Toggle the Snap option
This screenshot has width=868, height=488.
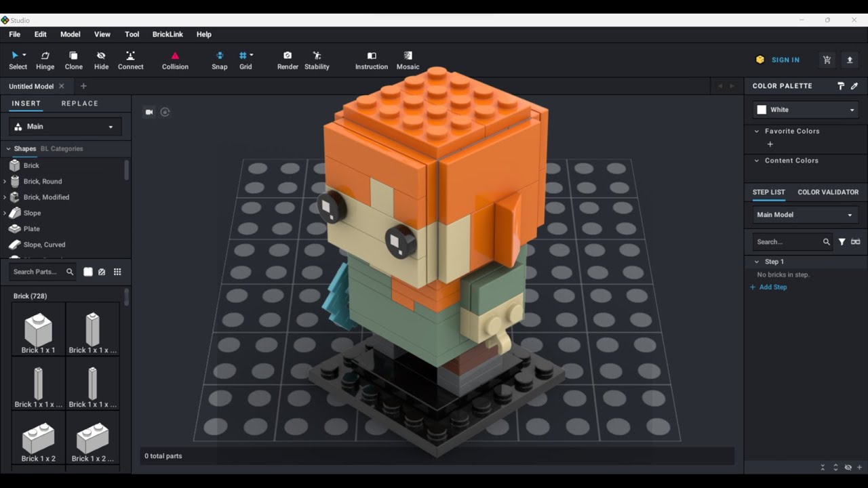click(219, 60)
